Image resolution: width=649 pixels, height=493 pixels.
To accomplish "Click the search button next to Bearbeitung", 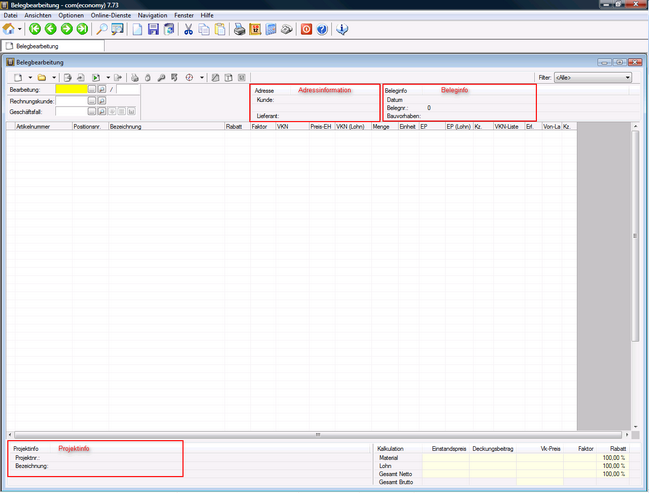I will pos(101,89).
